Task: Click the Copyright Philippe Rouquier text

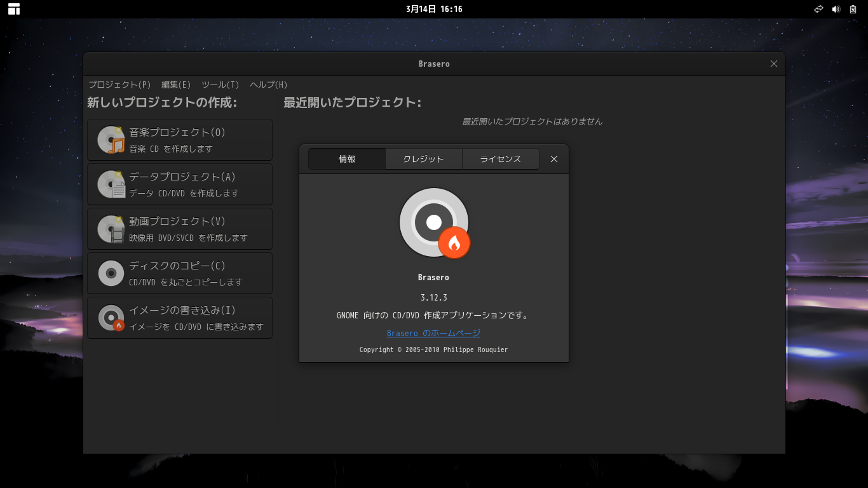Action: coord(434,349)
